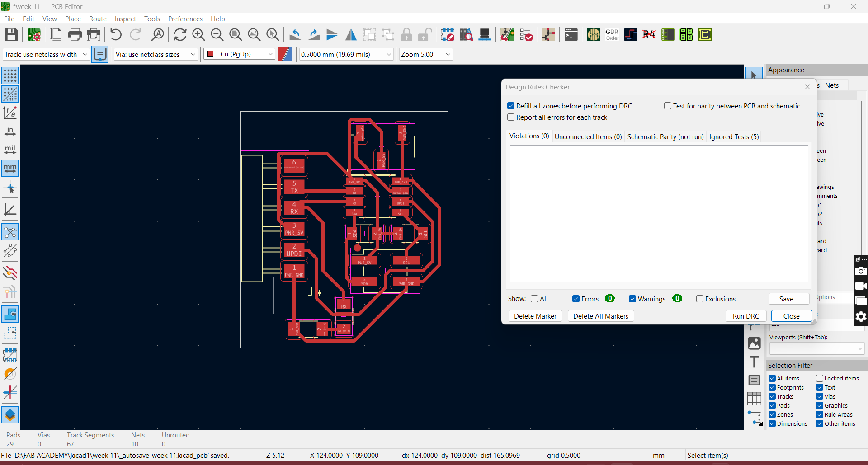Open the scripting console icon

point(571,35)
